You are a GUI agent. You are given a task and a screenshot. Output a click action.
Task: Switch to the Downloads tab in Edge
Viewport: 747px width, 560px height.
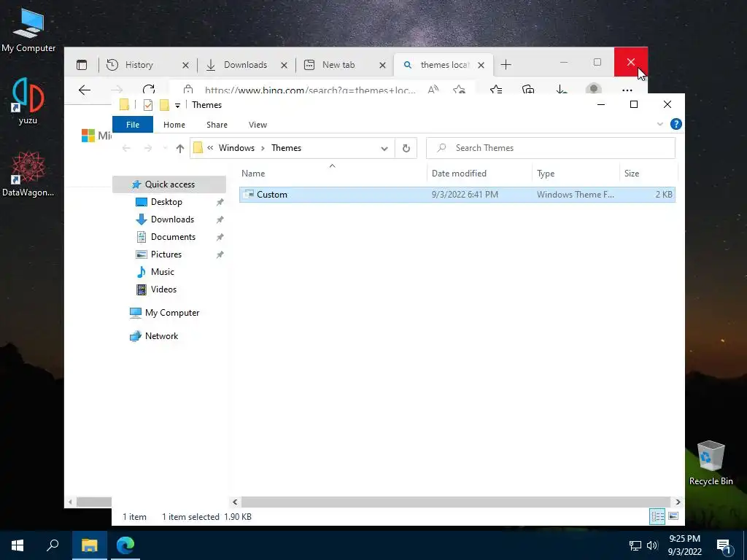tap(245, 65)
